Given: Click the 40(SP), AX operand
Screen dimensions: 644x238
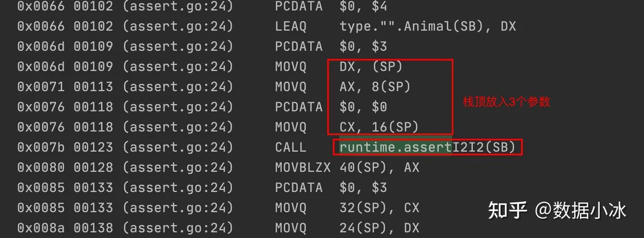Looking at the screenshot, I should (379, 168).
